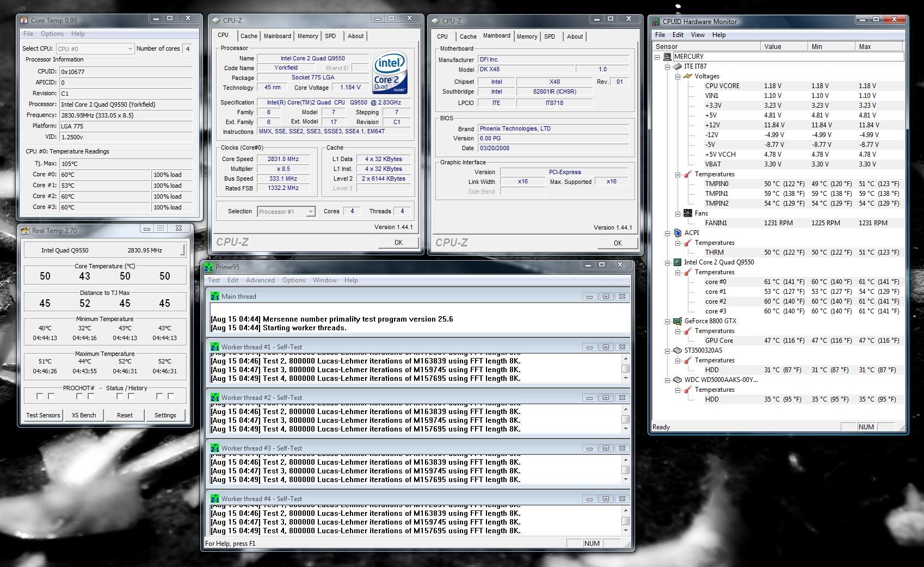Click the Fans icon in the sensor tree
Screen dimensions: 924x567
point(688,213)
